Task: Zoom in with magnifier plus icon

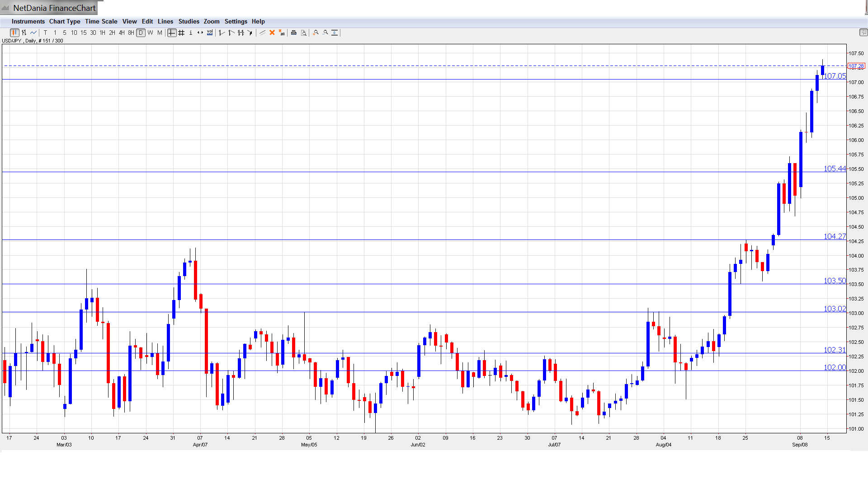Action: tap(316, 33)
